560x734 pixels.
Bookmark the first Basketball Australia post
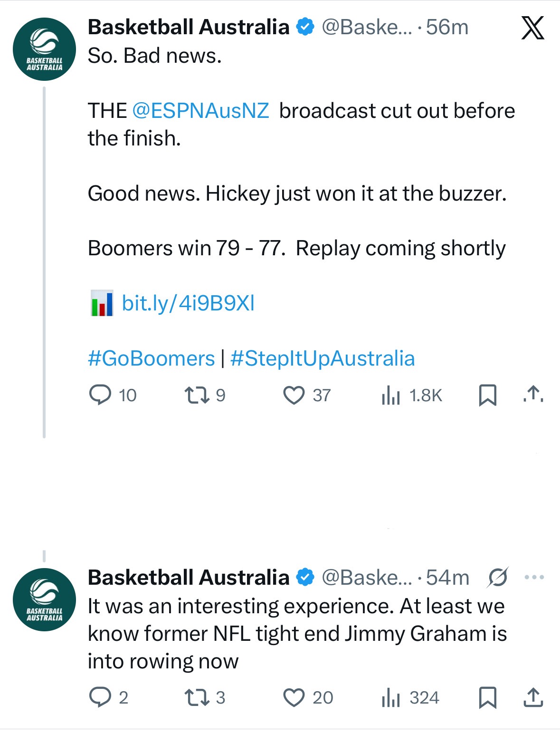click(487, 395)
